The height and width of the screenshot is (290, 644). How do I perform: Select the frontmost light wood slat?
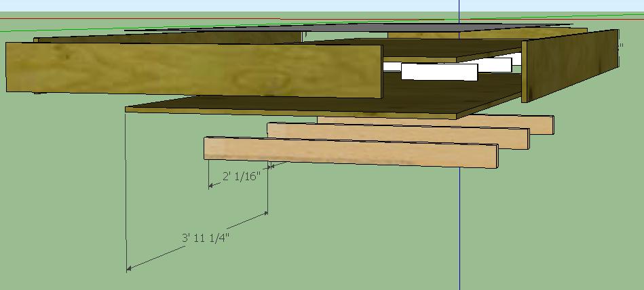pyautogui.click(x=351, y=152)
